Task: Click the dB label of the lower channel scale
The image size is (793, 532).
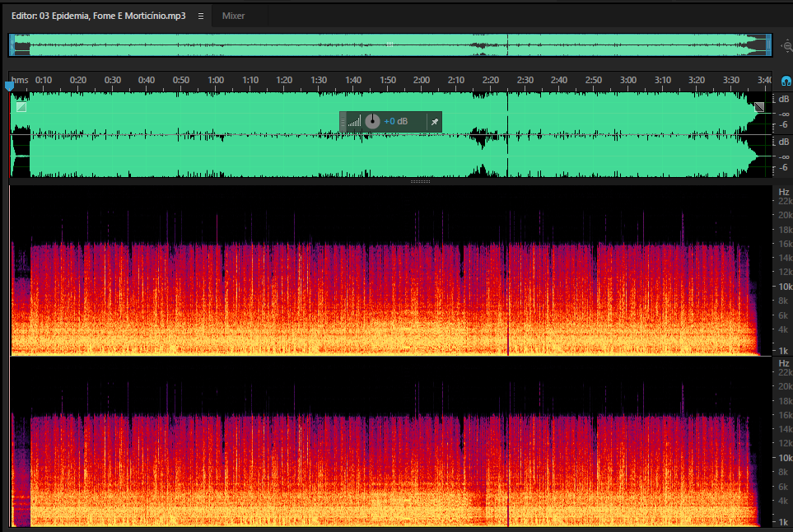Action: point(784,142)
